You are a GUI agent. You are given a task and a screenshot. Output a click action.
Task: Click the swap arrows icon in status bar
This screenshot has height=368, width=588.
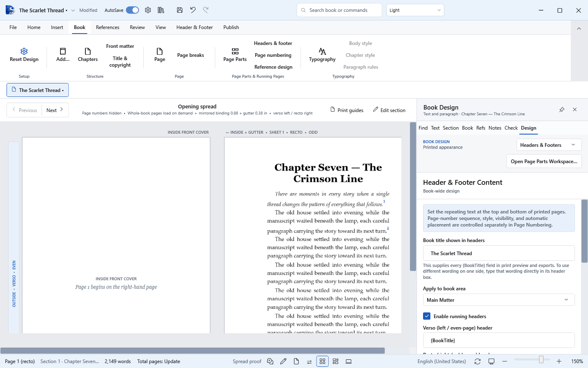click(309, 361)
